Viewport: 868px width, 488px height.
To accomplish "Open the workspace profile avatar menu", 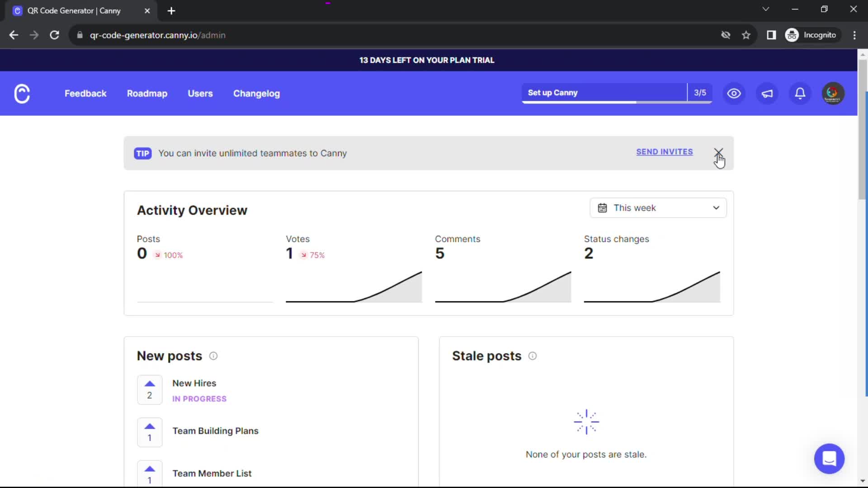I will click(x=833, y=93).
